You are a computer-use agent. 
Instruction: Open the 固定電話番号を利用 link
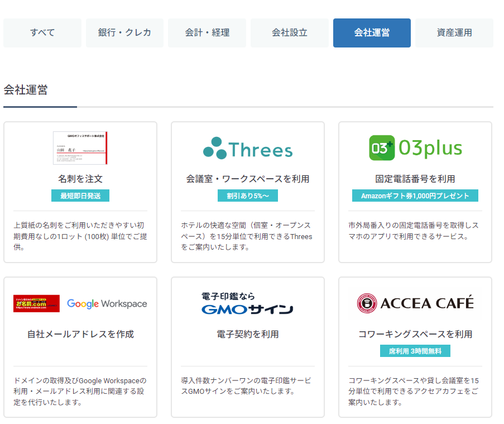click(415, 179)
